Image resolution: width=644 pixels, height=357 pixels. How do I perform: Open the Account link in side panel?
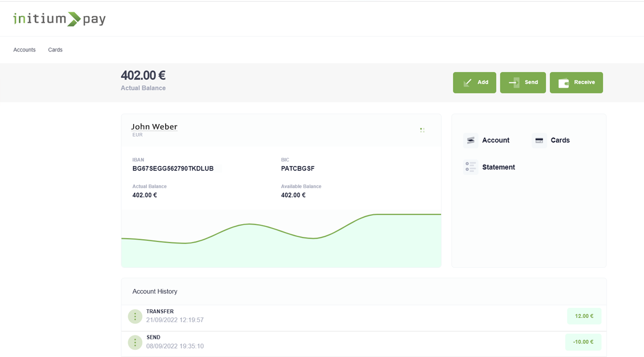point(495,141)
